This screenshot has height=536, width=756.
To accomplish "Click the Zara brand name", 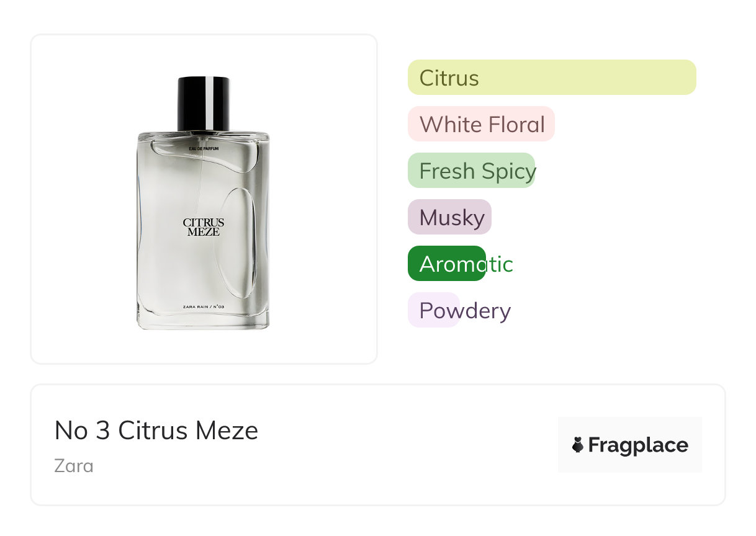I will pos(74,465).
